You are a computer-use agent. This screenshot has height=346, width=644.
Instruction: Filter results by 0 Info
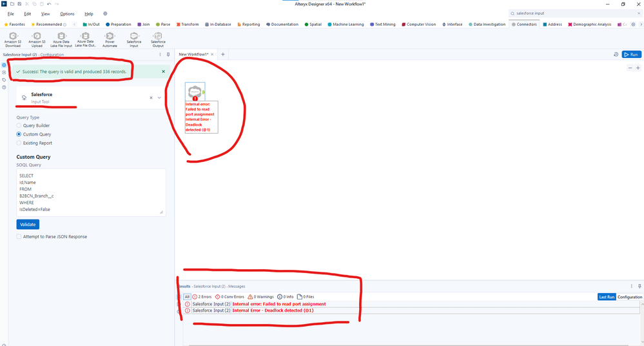[x=286, y=297]
